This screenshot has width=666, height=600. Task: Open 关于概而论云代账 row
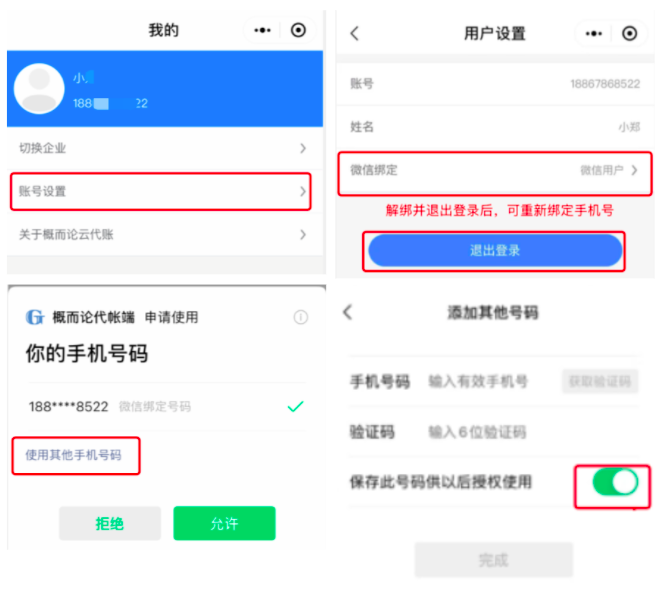point(165,234)
